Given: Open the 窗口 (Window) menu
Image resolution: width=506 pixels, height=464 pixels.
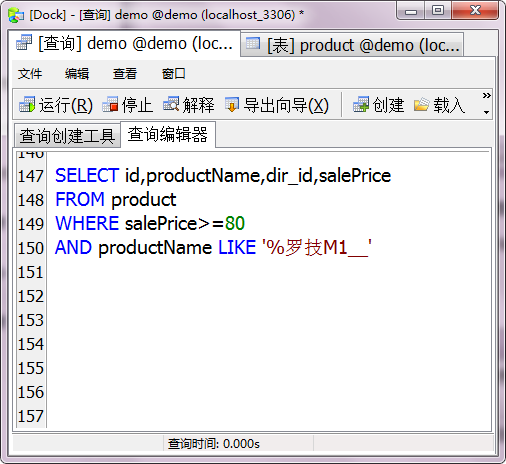Looking at the screenshot, I should [173, 74].
